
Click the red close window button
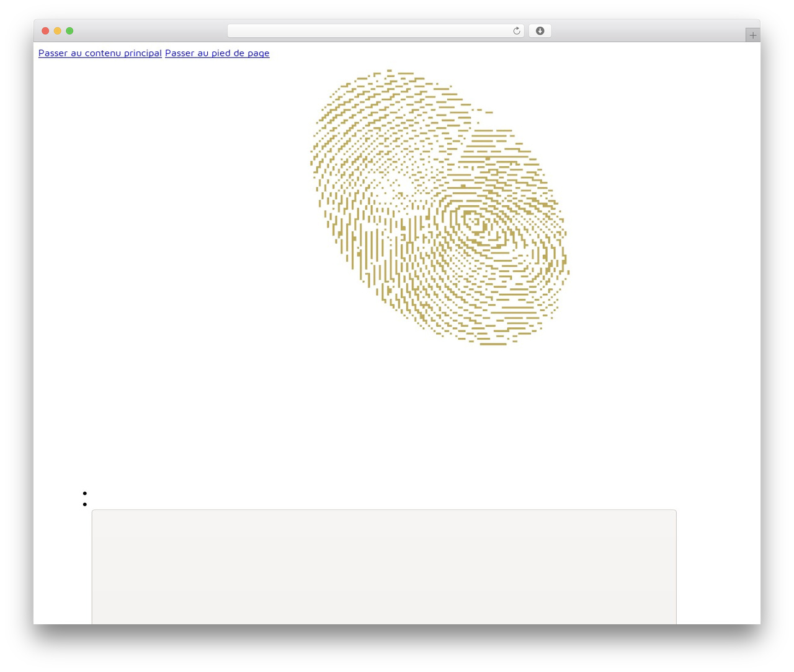coord(45,31)
